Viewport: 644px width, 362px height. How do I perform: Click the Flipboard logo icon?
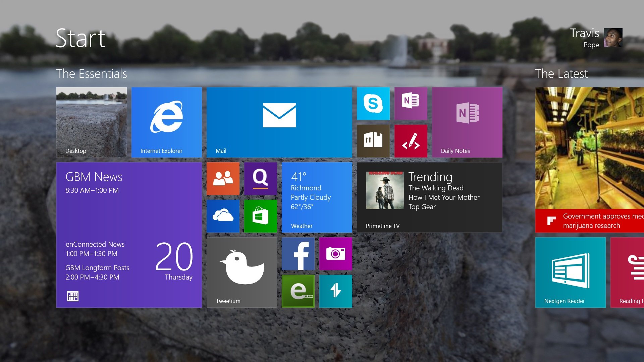551,221
